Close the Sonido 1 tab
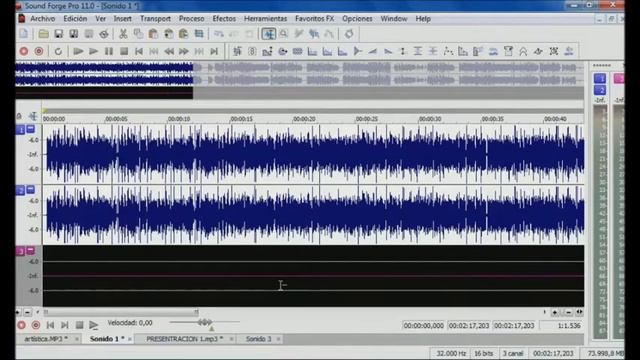Viewport: 640px width, 360px height. 130,339
